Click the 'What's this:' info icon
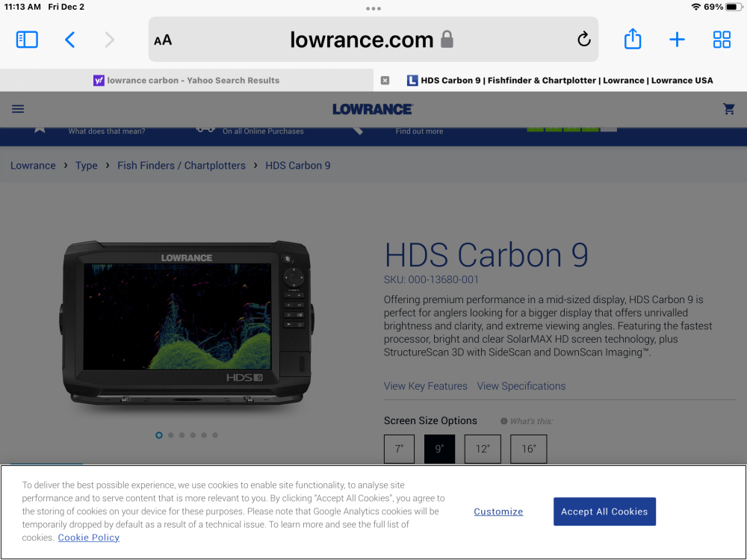 tap(503, 421)
